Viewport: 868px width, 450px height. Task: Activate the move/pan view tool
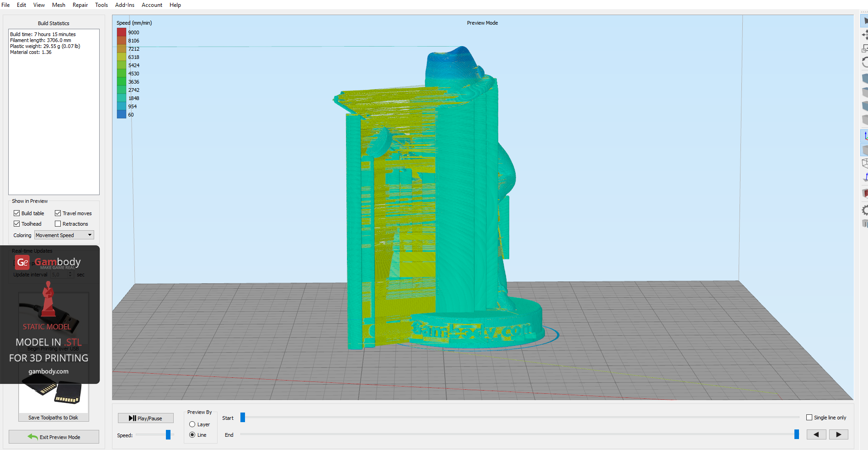(865, 35)
